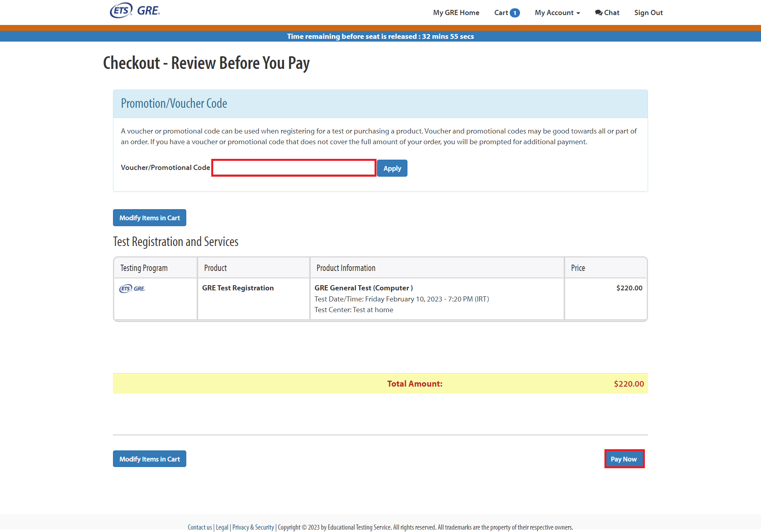Click the cart item count badge
Viewport: 761px width, 532px height.
point(515,13)
